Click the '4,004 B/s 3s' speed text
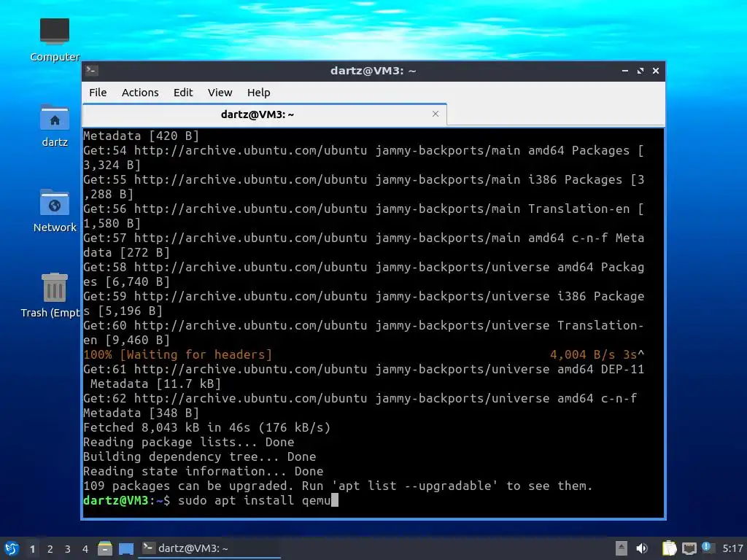 593,355
